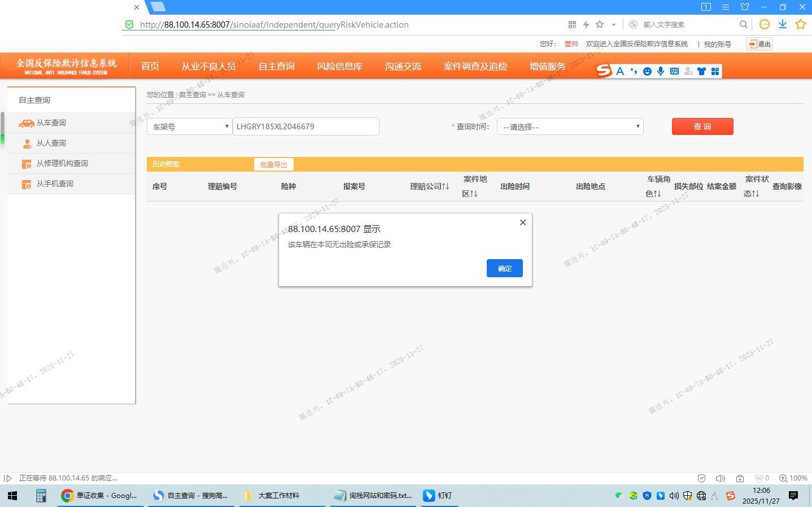Viewport: 812px width, 507px height.
Task: Click the red 查询 search button
Action: click(702, 126)
